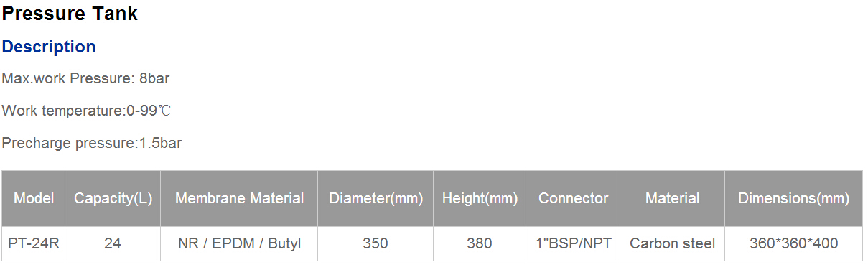
Task: Click the Work temperature:0-99℃ line
Action: pos(86,111)
